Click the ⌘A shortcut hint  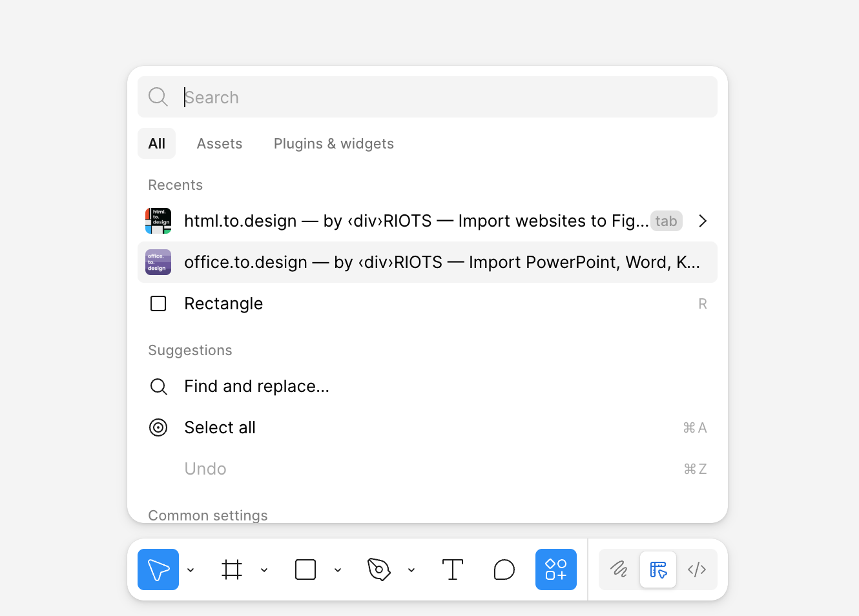[x=695, y=427]
